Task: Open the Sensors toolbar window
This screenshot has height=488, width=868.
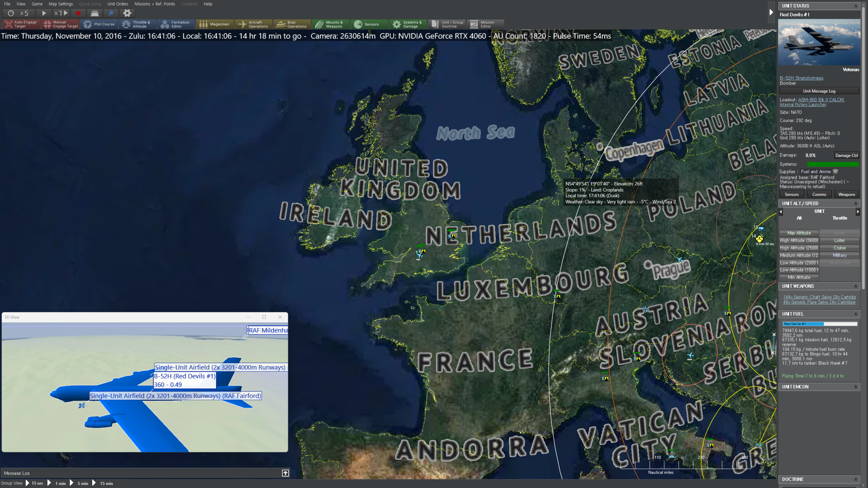Action: [369, 24]
